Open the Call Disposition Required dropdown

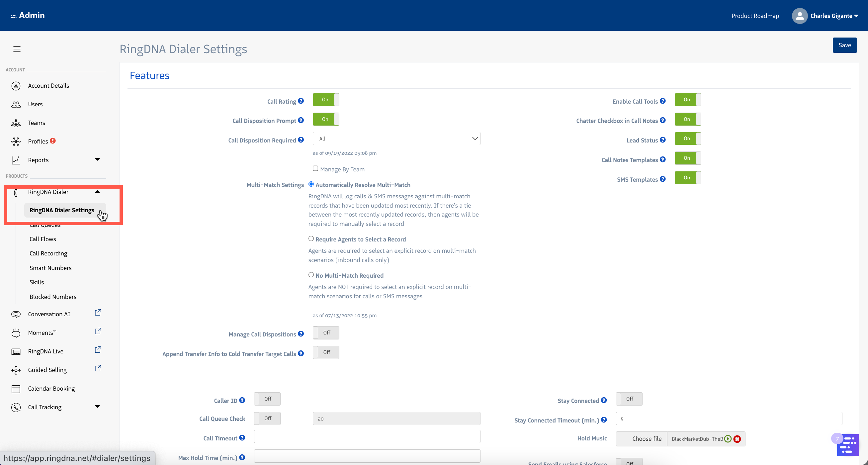(x=396, y=139)
